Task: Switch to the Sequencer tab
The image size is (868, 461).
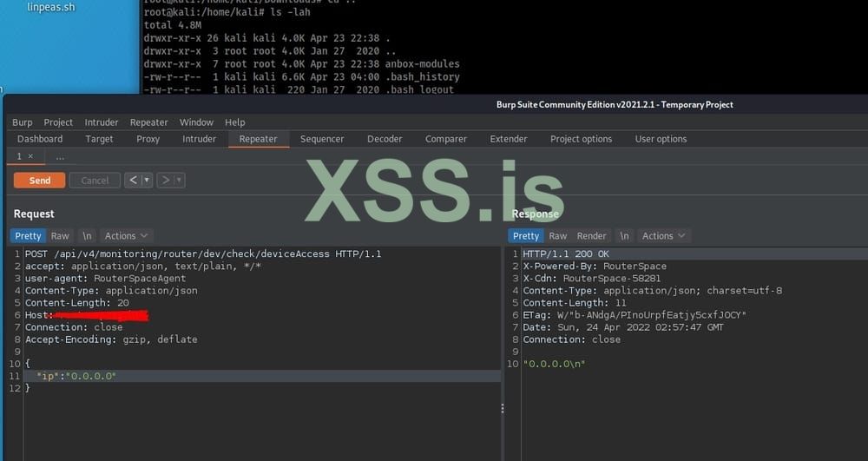Action: (x=322, y=139)
